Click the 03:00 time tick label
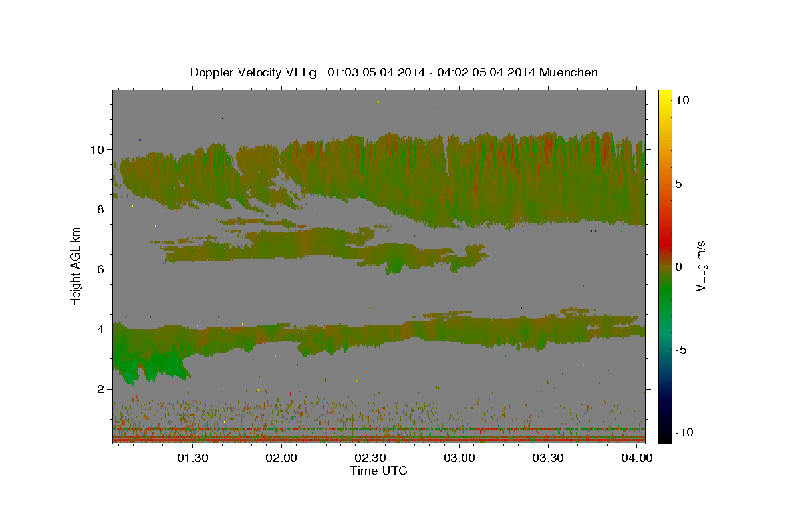Viewport: 798px width, 532px height. coord(460,458)
